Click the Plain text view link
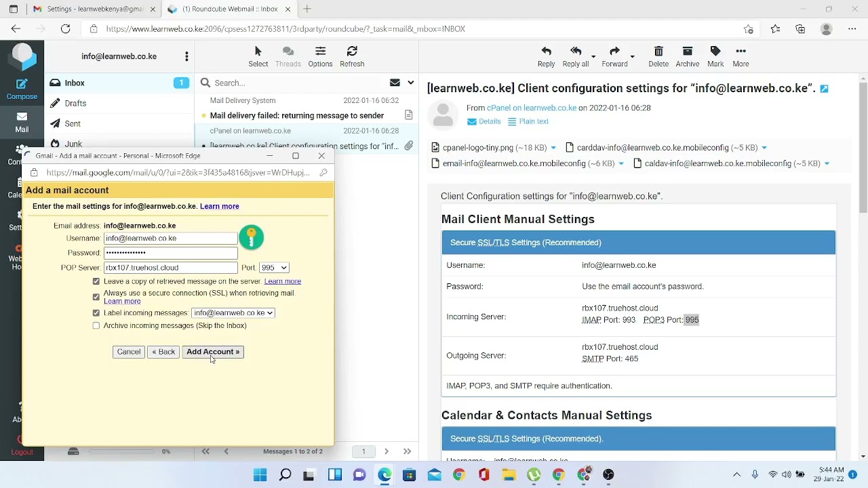Image resolution: width=868 pixels, height=488 pixels. point(528,121)
